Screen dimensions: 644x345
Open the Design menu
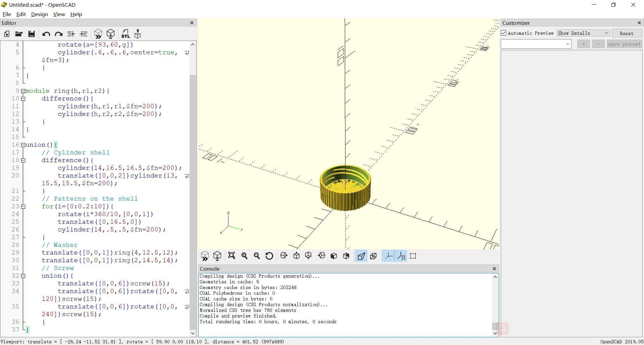39,14
